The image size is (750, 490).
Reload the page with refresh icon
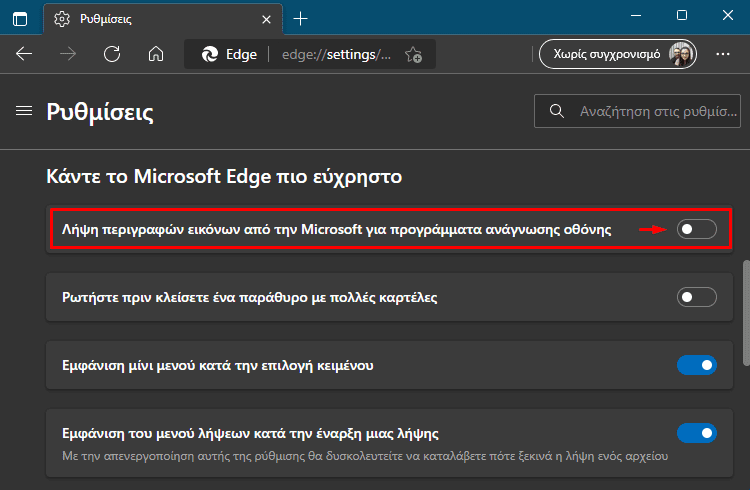click(112, 54)
